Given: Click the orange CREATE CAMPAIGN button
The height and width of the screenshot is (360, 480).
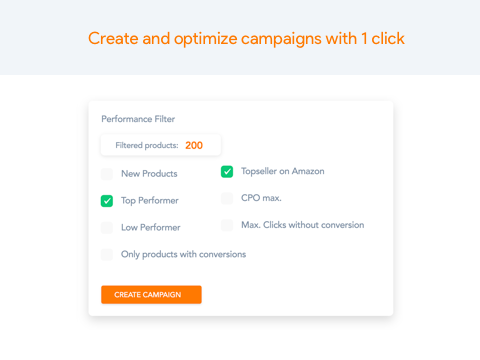Looking at the screenshot, I should (151, 295).
